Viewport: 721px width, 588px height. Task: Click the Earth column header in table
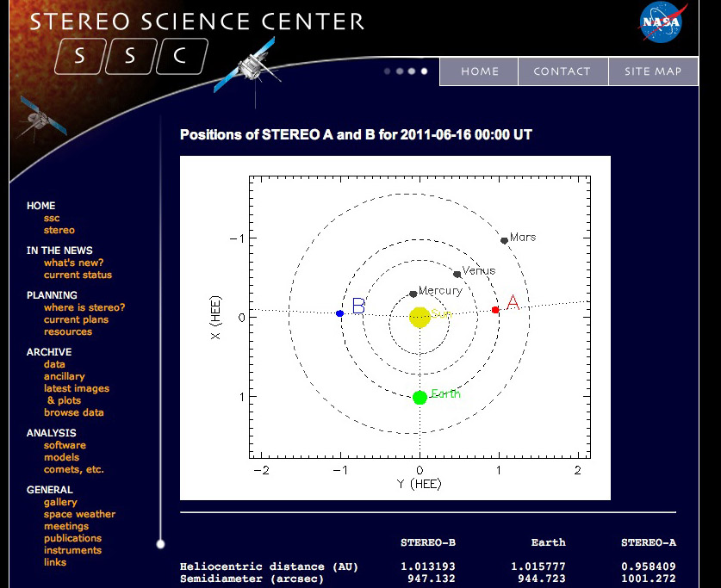coord(548,542)
